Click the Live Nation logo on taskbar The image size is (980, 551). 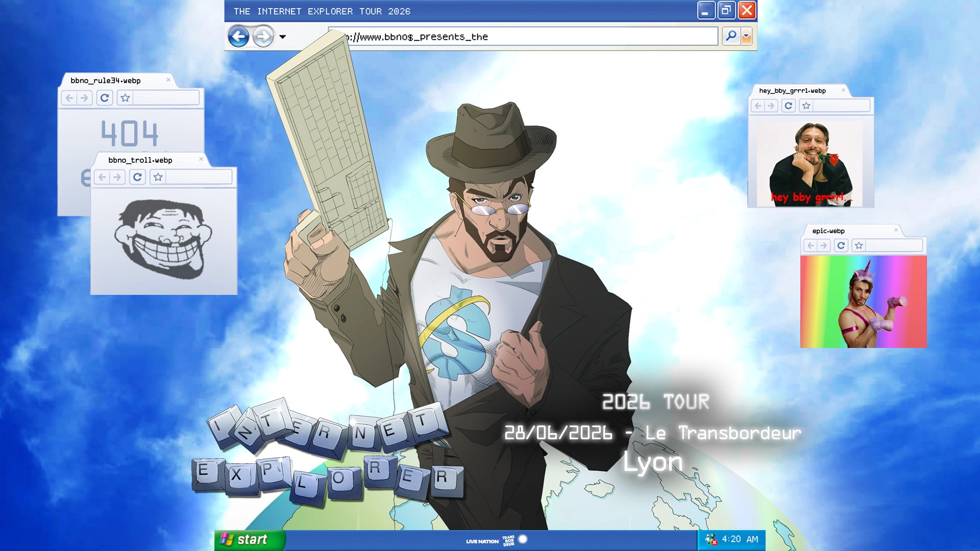tap(482, 541)
